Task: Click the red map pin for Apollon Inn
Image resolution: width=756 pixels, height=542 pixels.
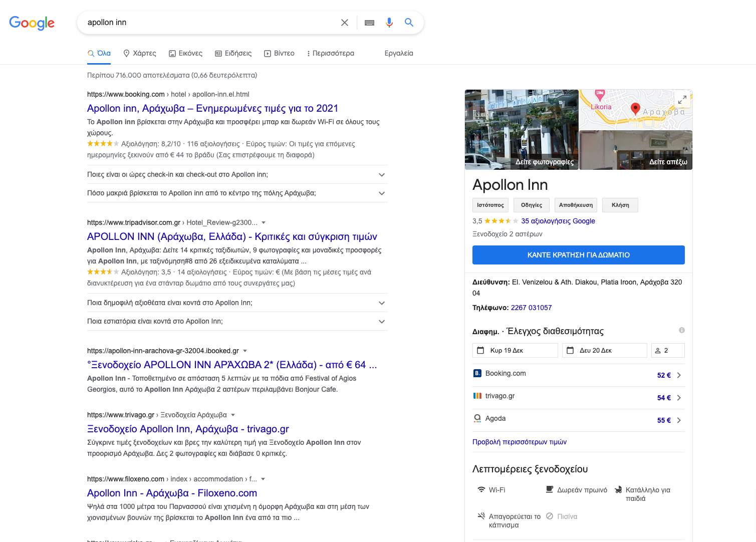Action: [635, 109]
